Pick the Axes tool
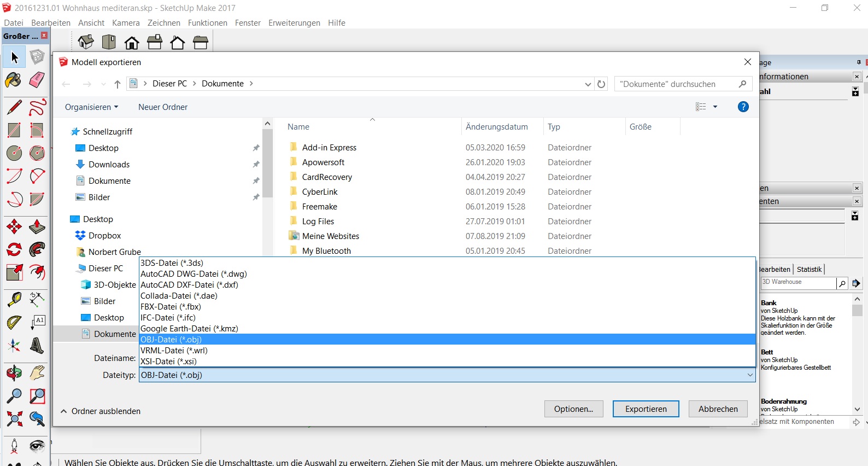868x466 pixels. (x=14, y=345)
